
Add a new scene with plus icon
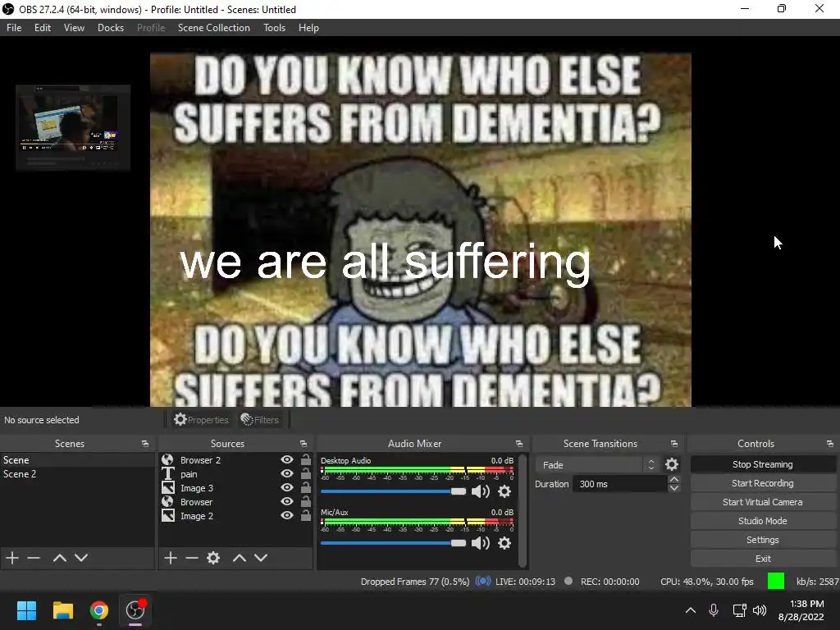[x=12, y=558]
